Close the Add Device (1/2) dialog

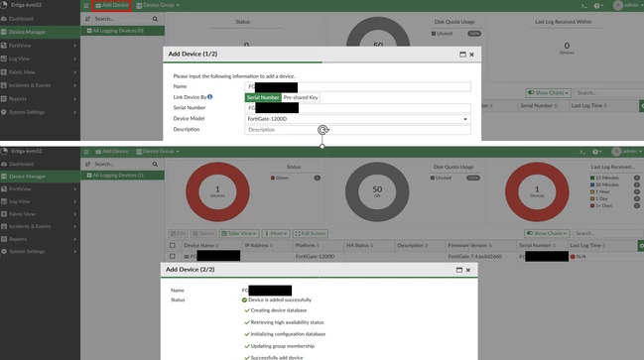click(471, 55)
